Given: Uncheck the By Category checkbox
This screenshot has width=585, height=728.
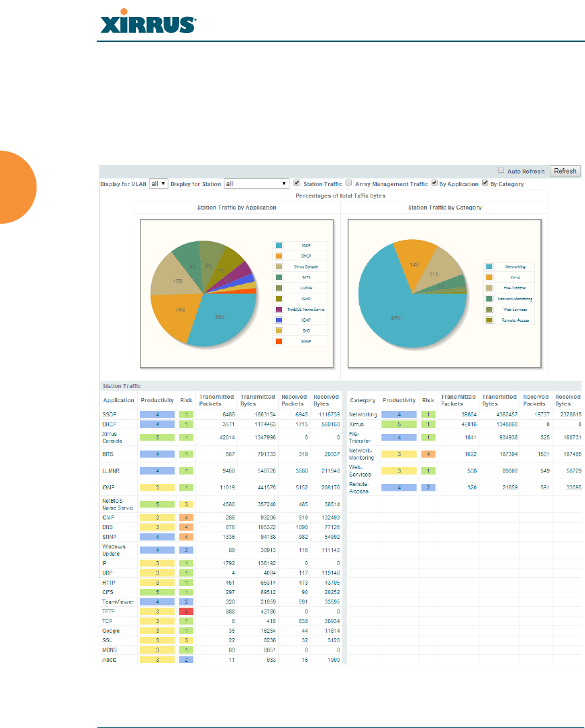Looking at the screenshot, I should pos(485,183).
